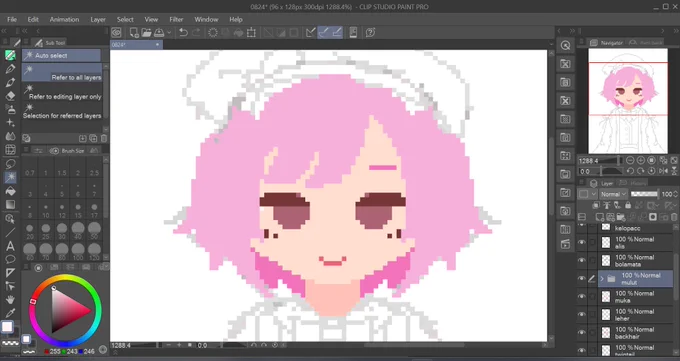Zoom in in Navigator panel
This screenshot has height=361, width=680.
tap(641, 161)
